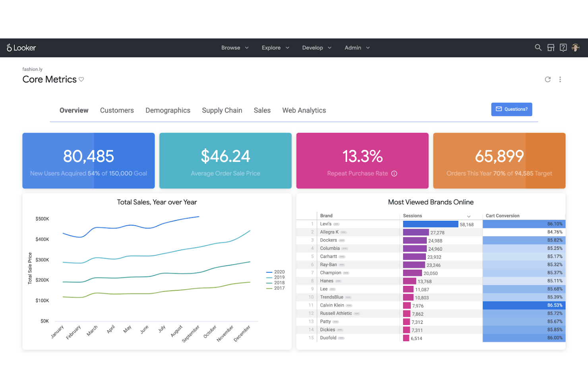Refresh the Core Metrics dashboard
Screen dimensions: 588x392
coord(547,79)
